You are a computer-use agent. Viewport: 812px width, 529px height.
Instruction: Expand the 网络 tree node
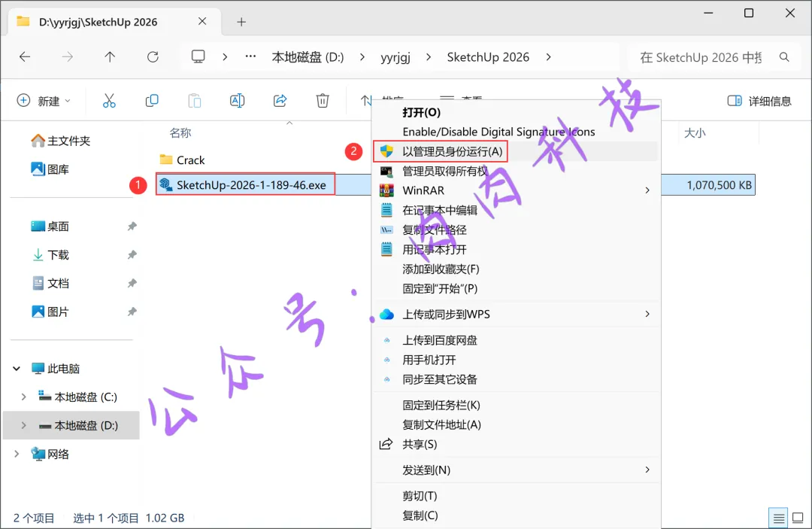[17, 454]
